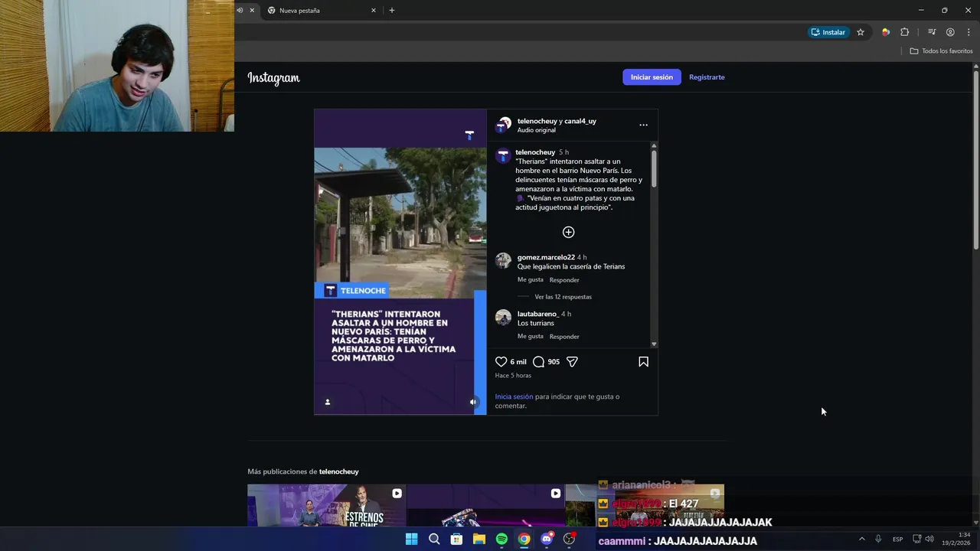Click the telenocheuy avatar in the caption

503,156
